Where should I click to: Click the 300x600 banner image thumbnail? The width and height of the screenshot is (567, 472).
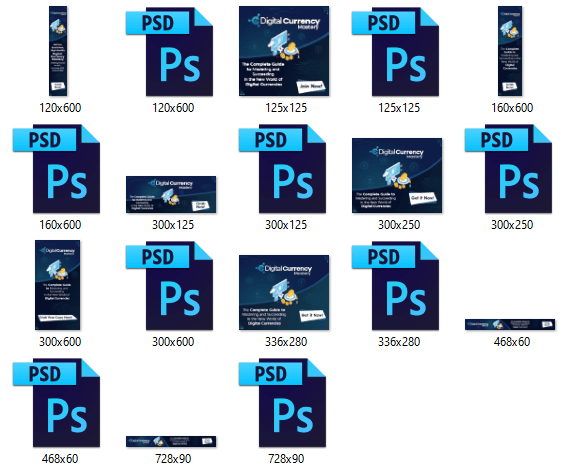pyautogui.click(x=57, y=285)
